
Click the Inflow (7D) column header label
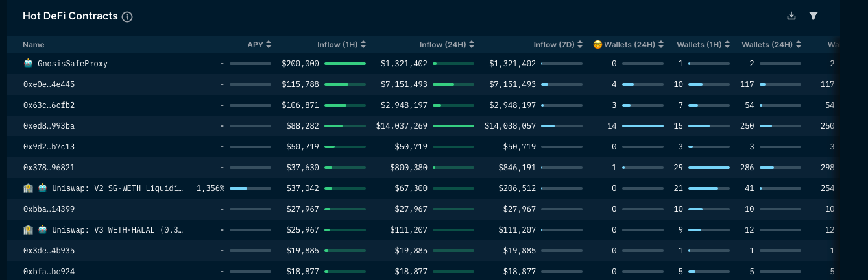pyautogui.click(x=554, y=45)
